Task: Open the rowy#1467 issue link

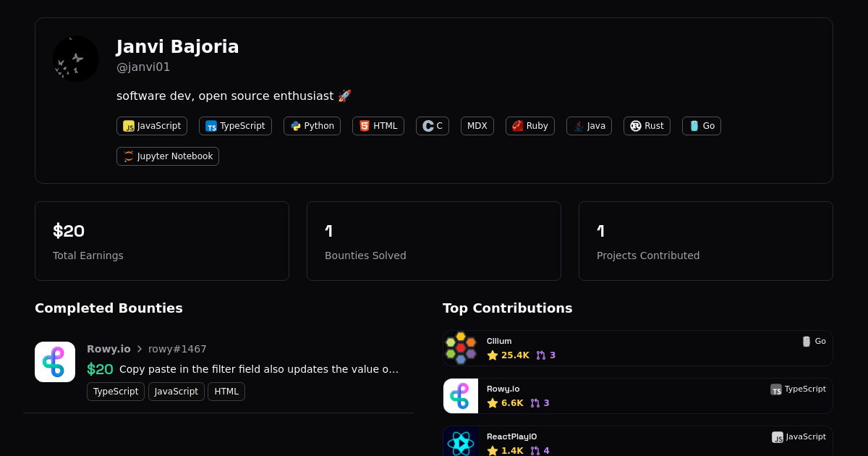Action: point(177,349)
